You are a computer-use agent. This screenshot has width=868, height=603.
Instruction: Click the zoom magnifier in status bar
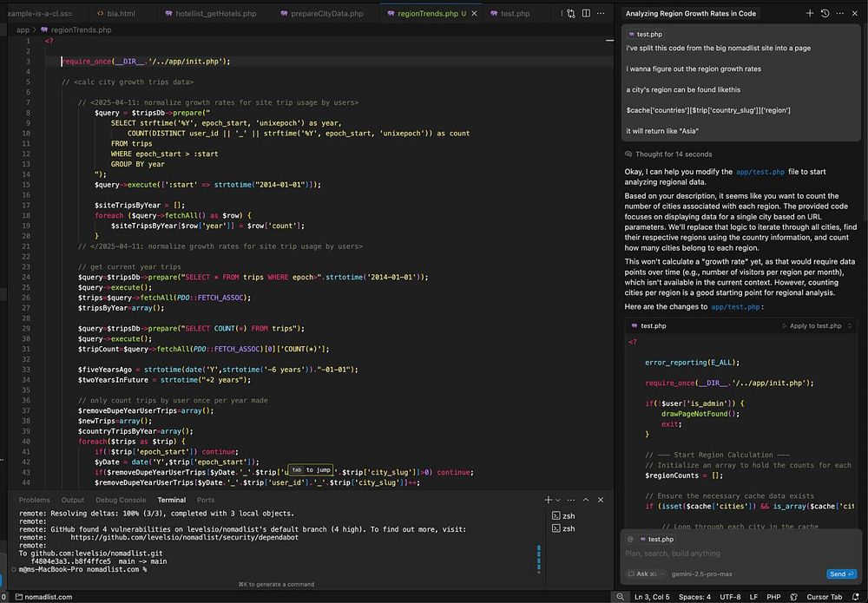(621, 597)
